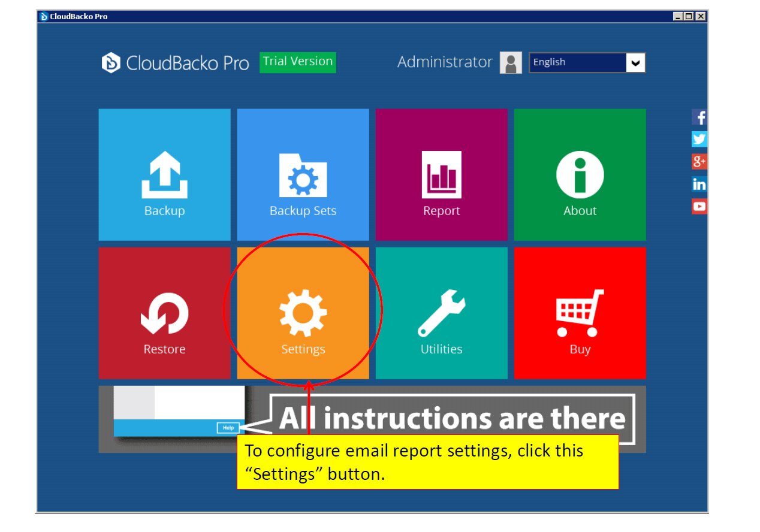
Task: Click the Twitter bird icon
Action: pyautogui.click(x=699, y=139)
